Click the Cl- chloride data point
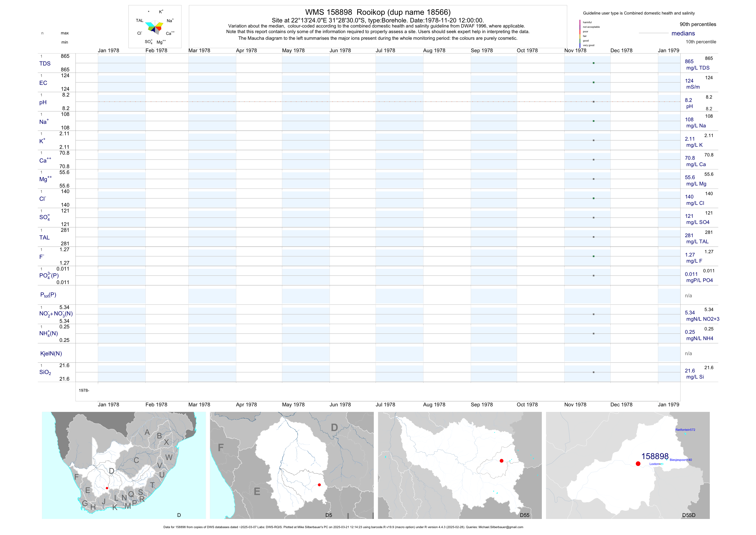The image size is (756, 535). [593, 198]
